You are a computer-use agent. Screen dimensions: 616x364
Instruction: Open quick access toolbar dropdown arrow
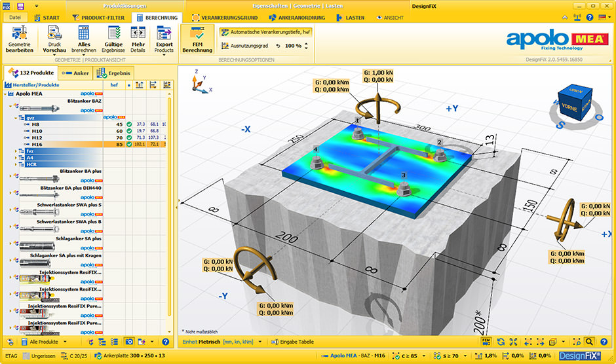pyautogui.click(x=36, y=7)
